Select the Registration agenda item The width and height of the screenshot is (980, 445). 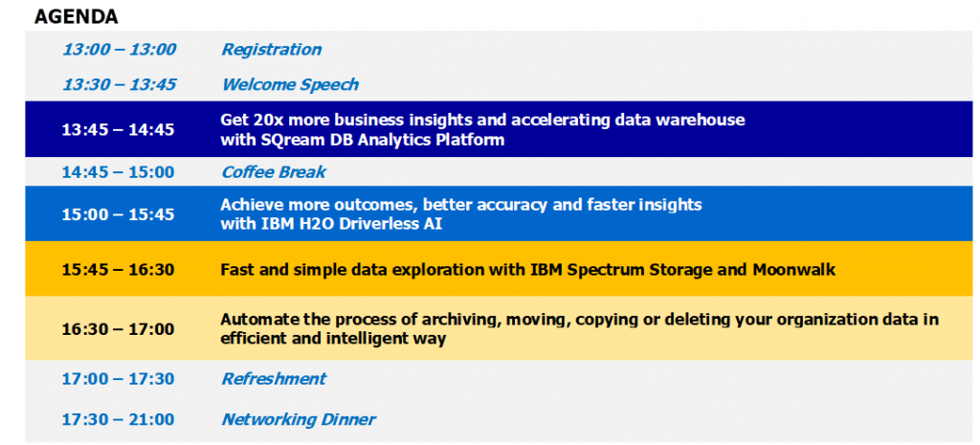(271, 50)
